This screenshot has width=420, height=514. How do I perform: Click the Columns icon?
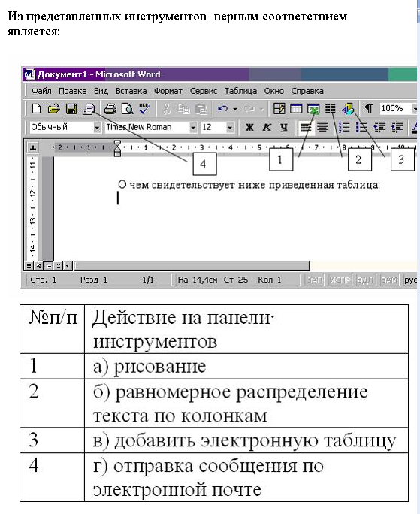(330, 108)
